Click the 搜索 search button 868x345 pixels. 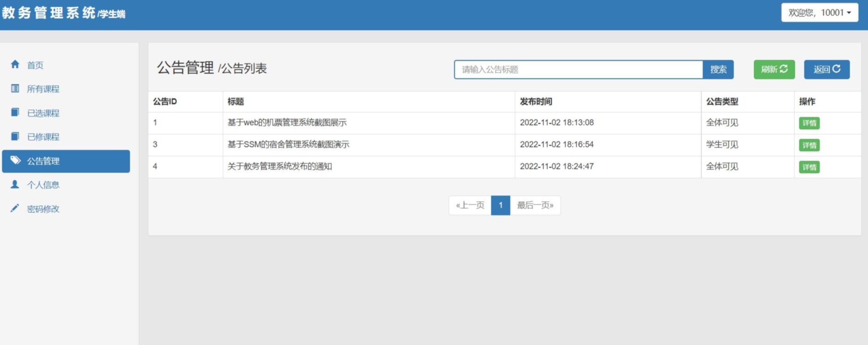tap(718, 69)
